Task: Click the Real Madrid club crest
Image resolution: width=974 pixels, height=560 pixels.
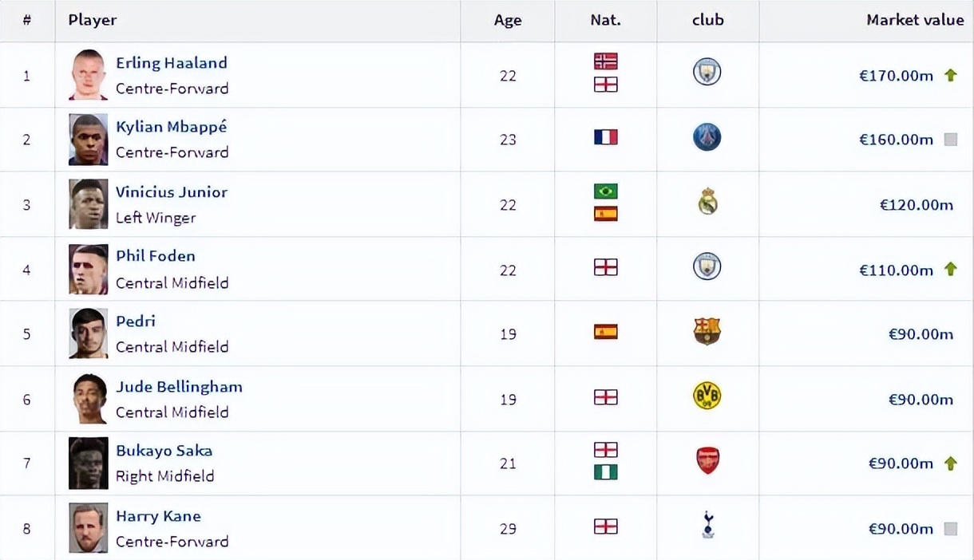Action: point(707,203)
